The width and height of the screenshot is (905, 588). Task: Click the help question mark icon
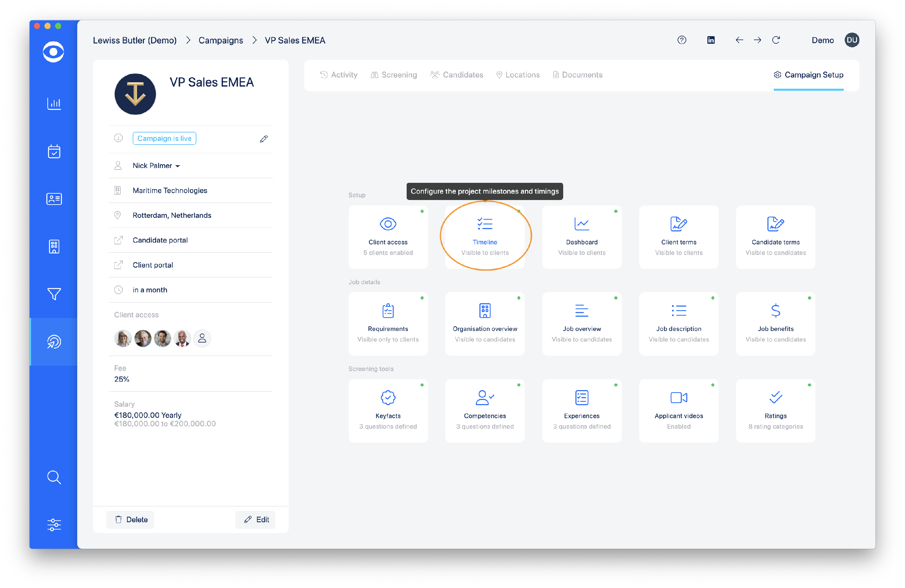[x=681, y=40]
